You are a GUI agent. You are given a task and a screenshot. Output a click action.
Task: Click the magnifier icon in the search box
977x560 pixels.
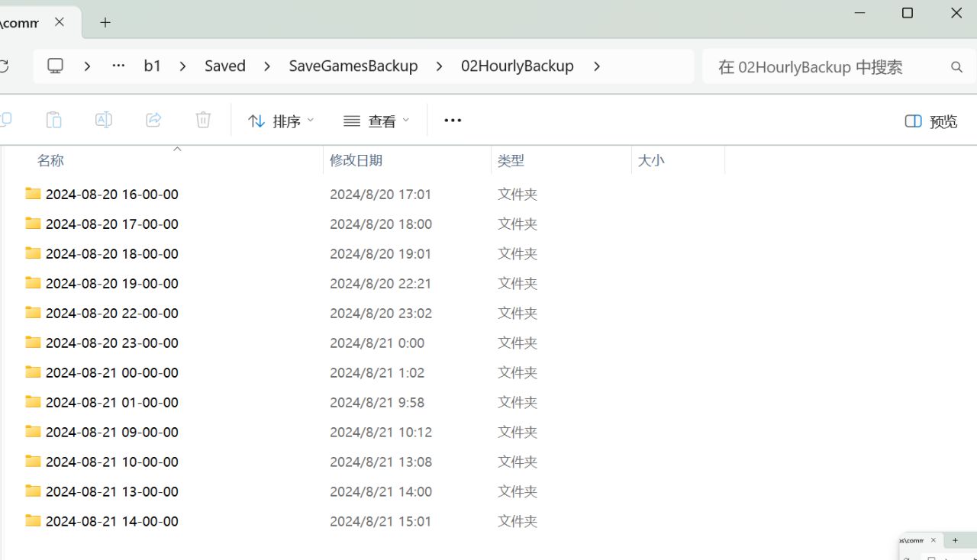[956, 67]
